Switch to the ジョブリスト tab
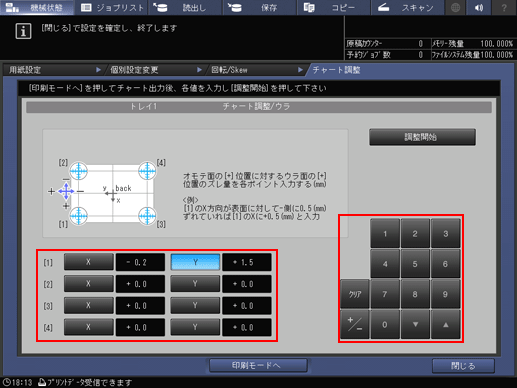 tap(111, 7)
